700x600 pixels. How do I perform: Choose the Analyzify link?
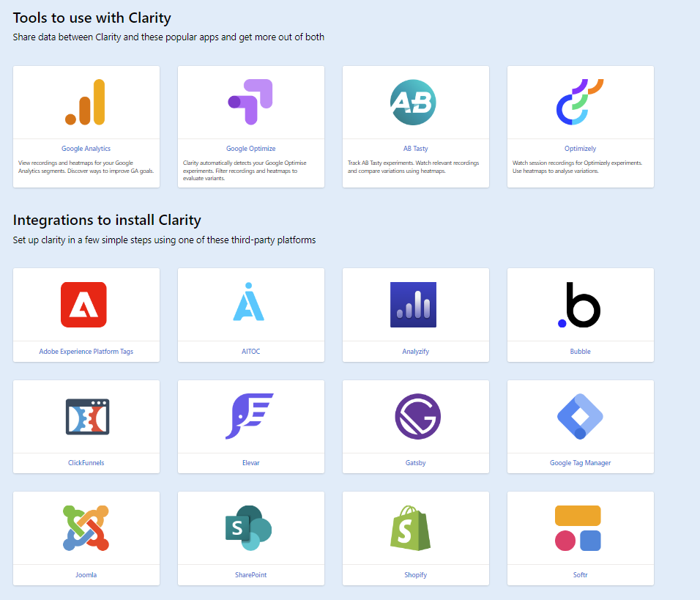[416, 351]
